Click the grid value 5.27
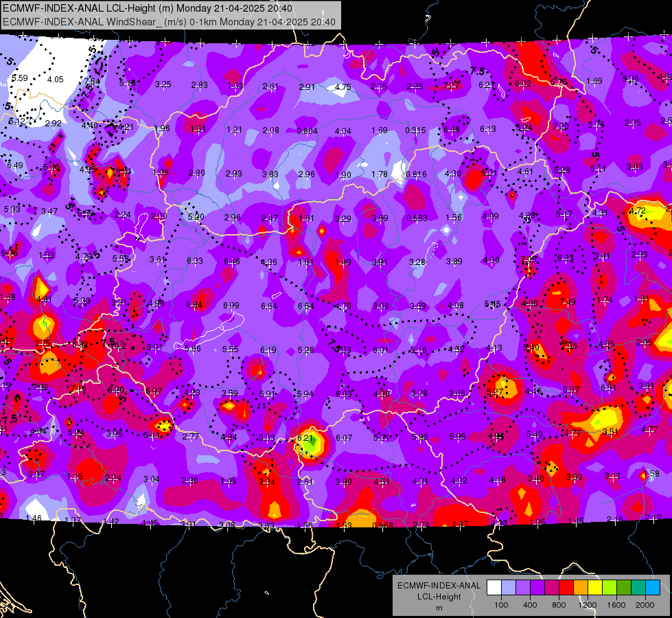Viewport: 672px width, 618px height. 495,392
